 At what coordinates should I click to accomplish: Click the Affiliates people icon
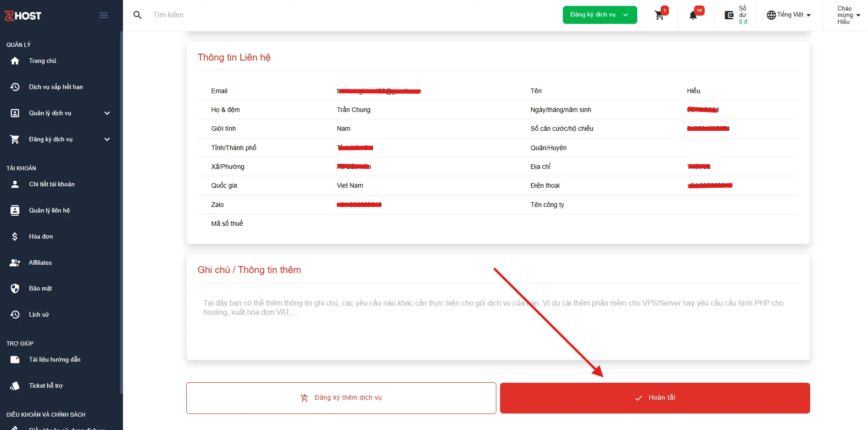[15, 262]
